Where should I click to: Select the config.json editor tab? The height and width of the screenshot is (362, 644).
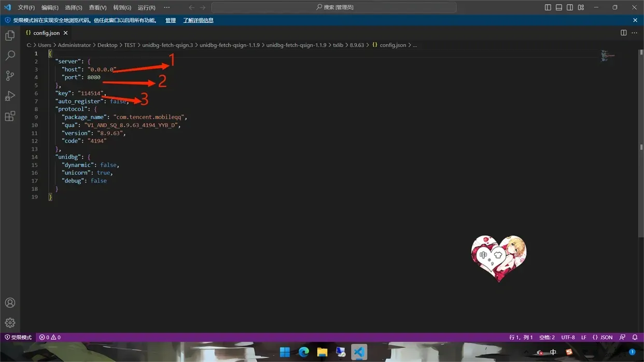click(46, 33)
